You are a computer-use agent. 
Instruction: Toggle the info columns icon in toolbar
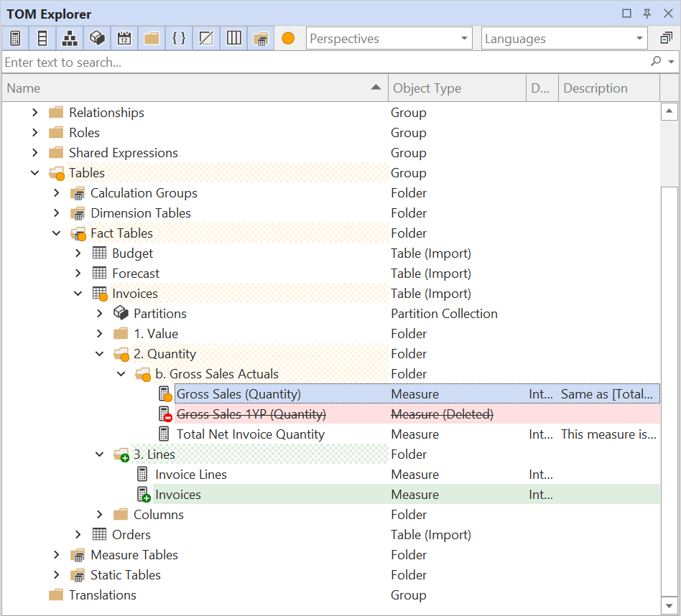[x=233, y=38]
